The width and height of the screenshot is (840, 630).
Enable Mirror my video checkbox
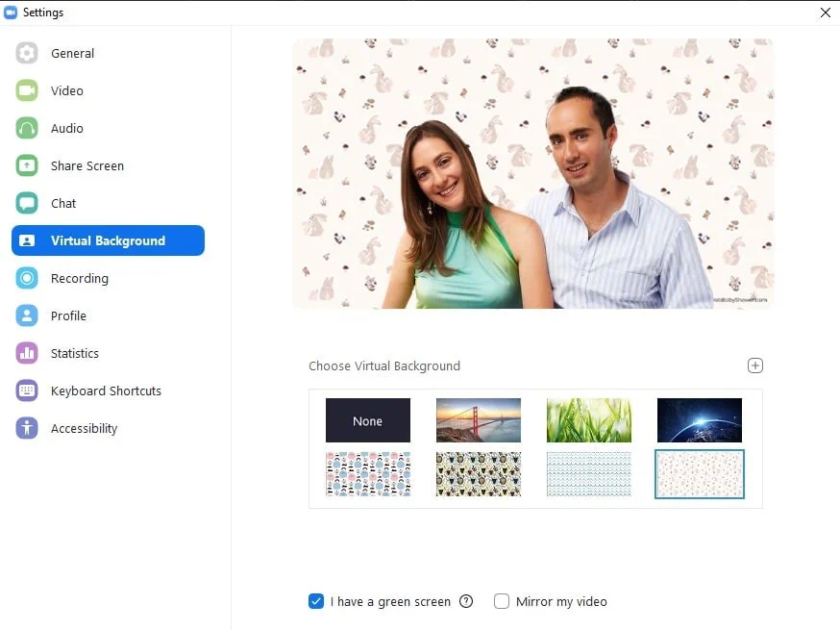(502, 601)
